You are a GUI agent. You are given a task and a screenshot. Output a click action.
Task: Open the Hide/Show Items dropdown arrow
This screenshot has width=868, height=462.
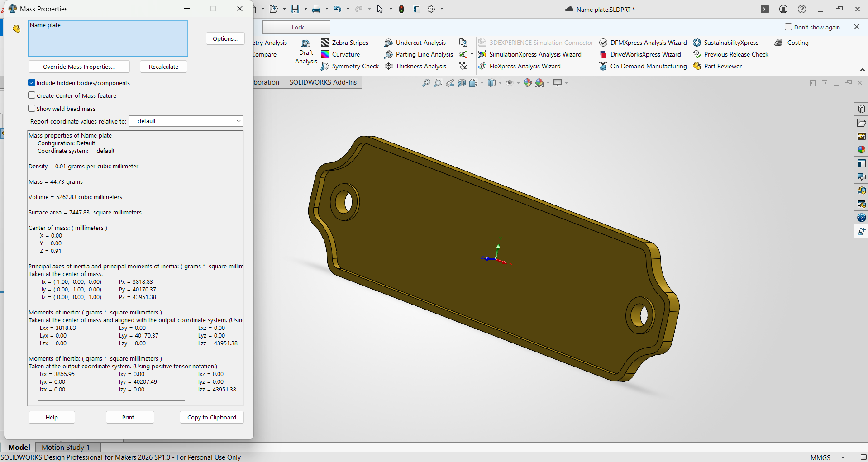pyautogui.click(x=518, y=83)
